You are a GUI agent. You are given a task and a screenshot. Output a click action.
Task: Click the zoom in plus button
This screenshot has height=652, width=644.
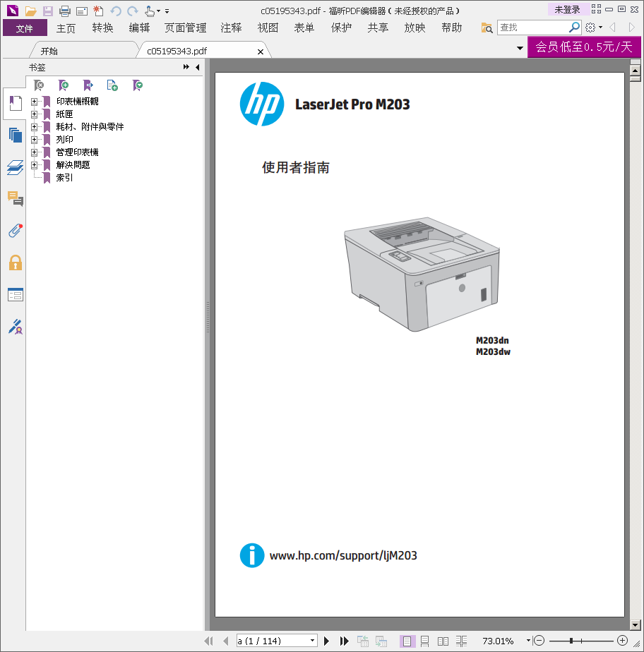(x=622, y=641)
